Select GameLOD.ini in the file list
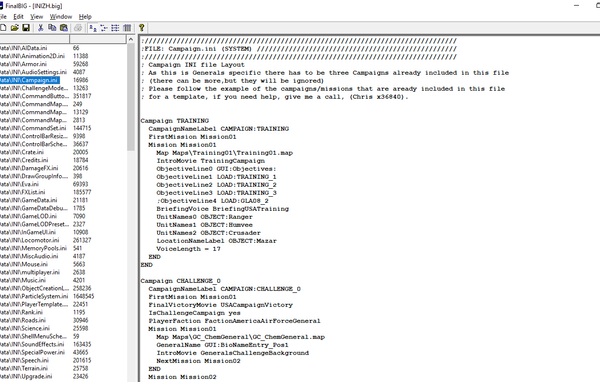Image resolution: width=600 pixels, height=382 pixels. click(28, 216)
